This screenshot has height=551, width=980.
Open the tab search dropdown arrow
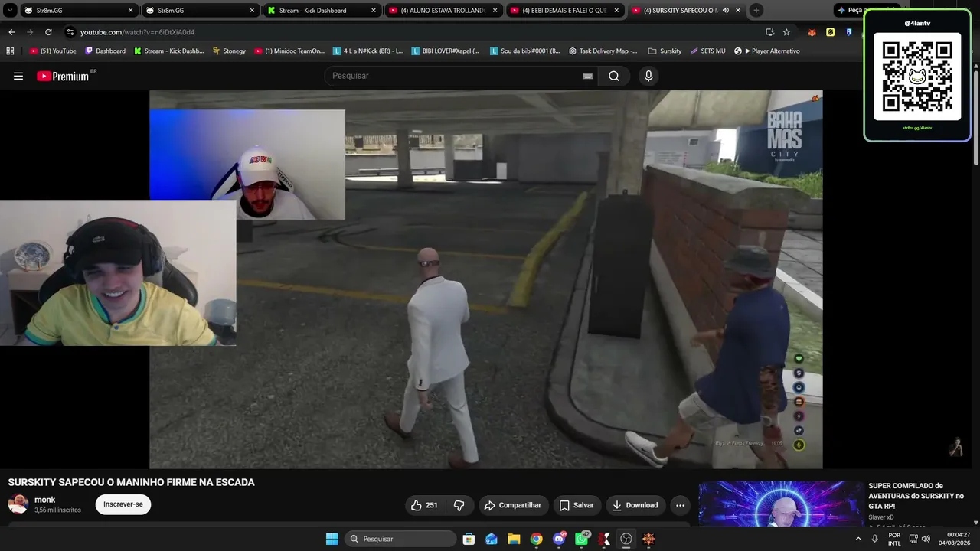tap(10, 10)
